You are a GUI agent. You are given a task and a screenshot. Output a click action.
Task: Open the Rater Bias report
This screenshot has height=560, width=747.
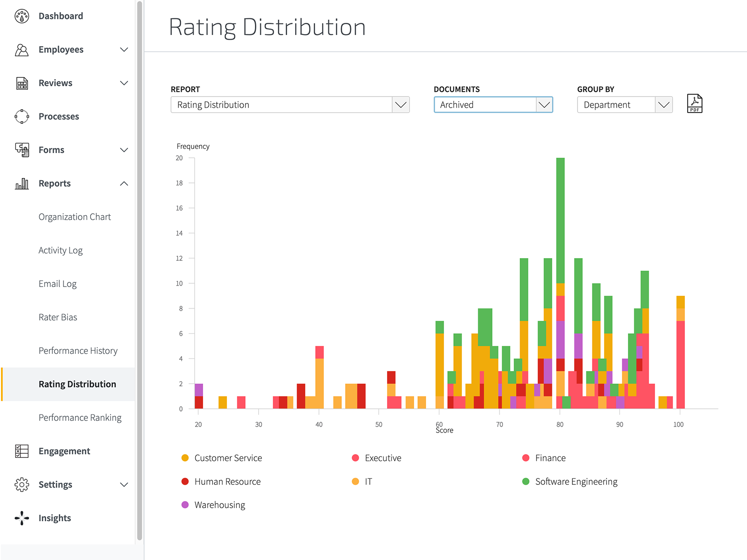(58, 317)
